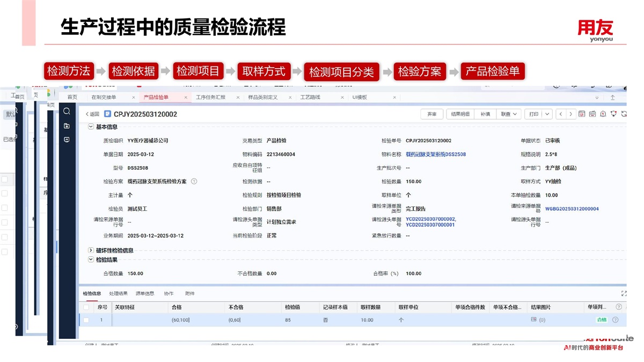Open the 联查 dropdown
644x362 pixels.
click(509, 114)
